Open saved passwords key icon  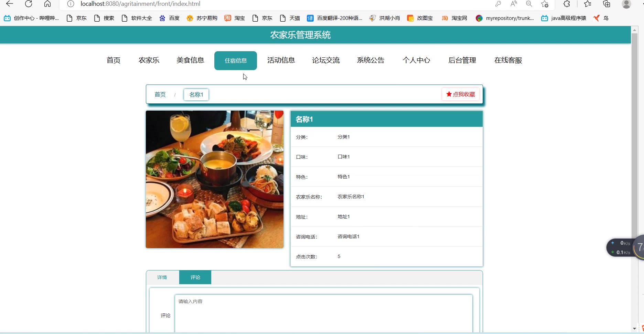[x=498, y=4]
